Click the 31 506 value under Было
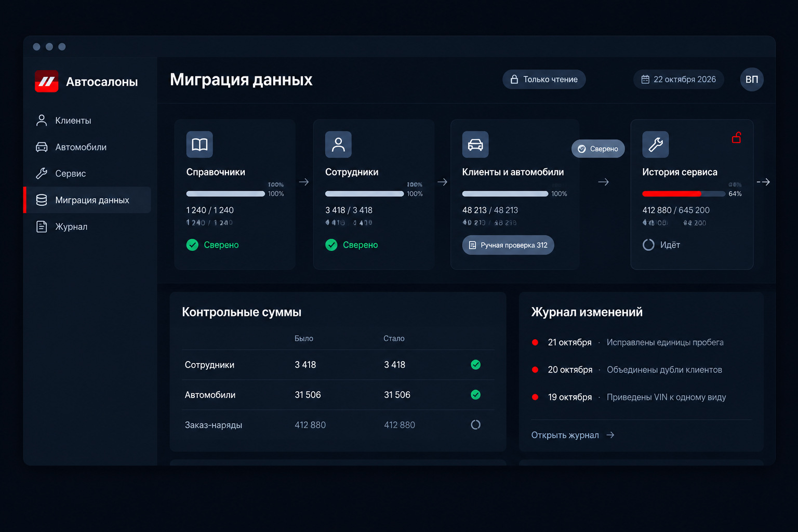 308,395
